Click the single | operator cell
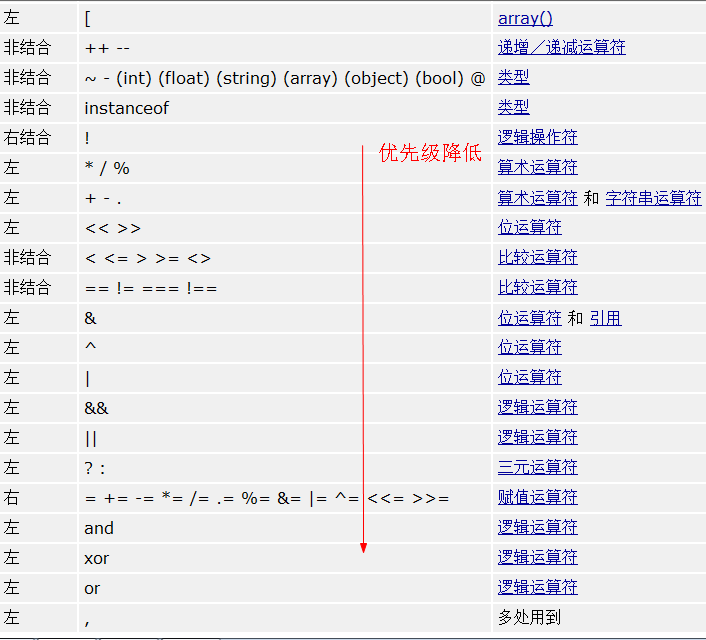Screen dimensions: 706x640 click(x=285, y=378)
